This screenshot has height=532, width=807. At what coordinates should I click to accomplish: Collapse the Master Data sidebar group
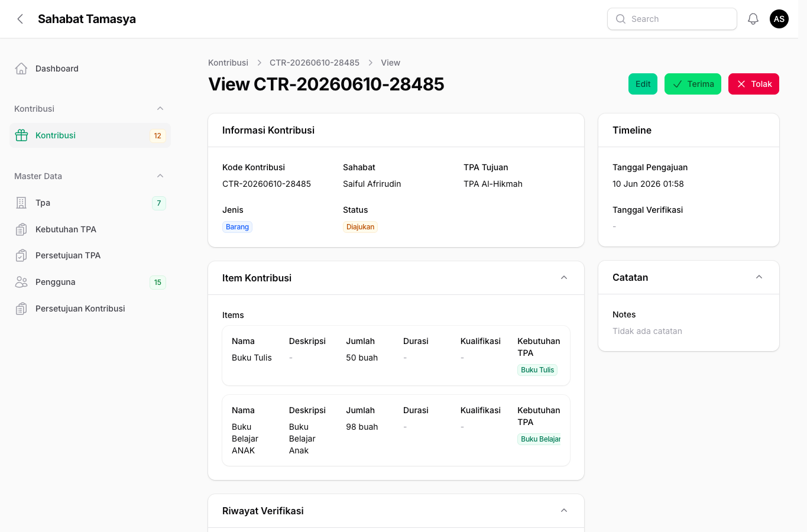point(160,176)
